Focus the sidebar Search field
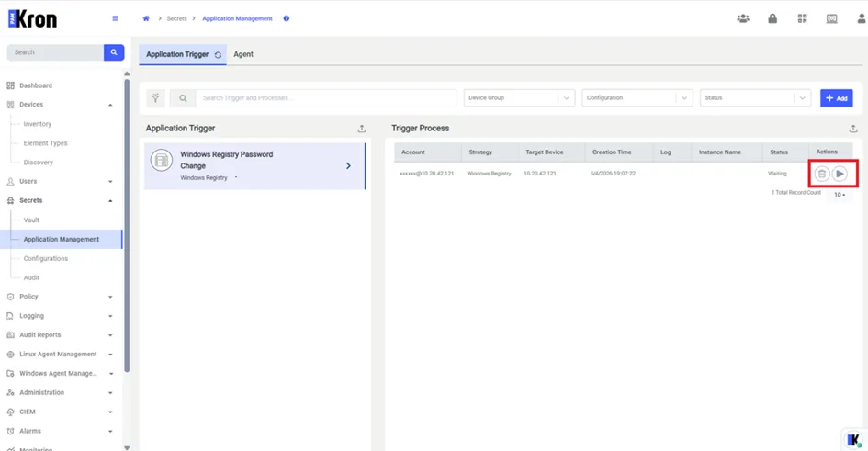Image resolution: width=868 pixels, height=451 pixels. coord(55,52)
